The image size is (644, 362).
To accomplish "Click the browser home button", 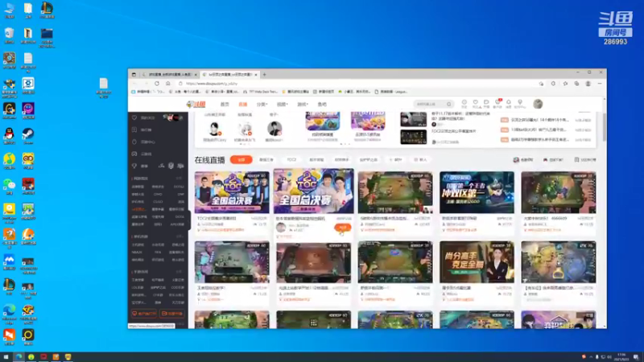I will coord(168,84).
